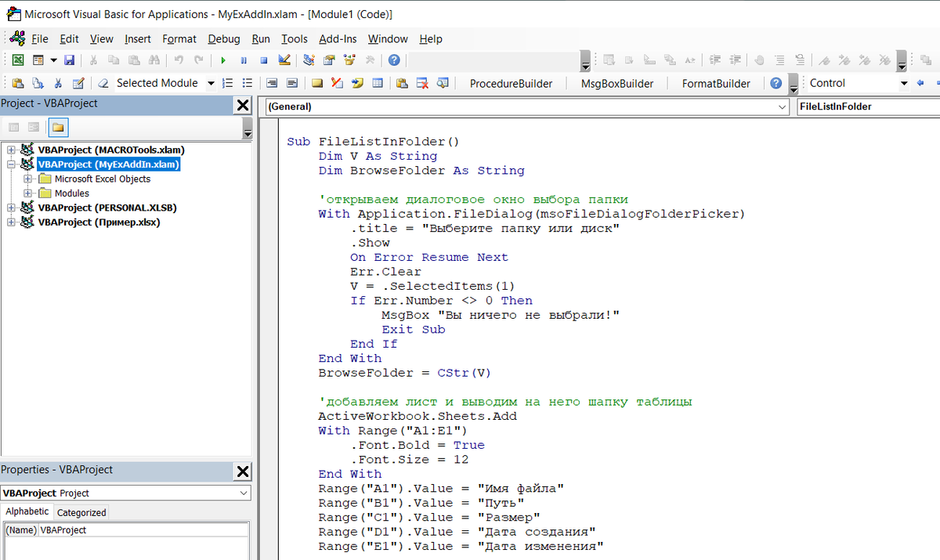Toggle Design Mode on the toolbar
Screen dimensions: 940x560
coord(284,60)
